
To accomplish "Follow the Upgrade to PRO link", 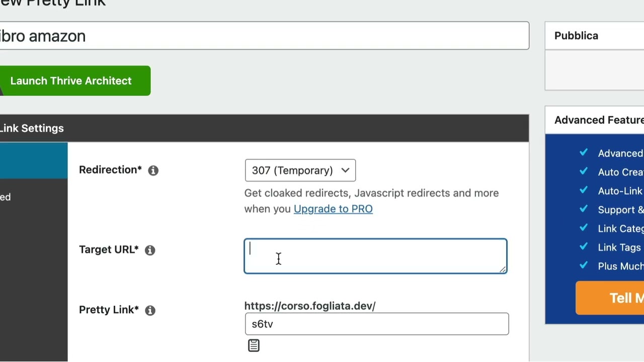I will pyautogui.click(x=333, y=209).
